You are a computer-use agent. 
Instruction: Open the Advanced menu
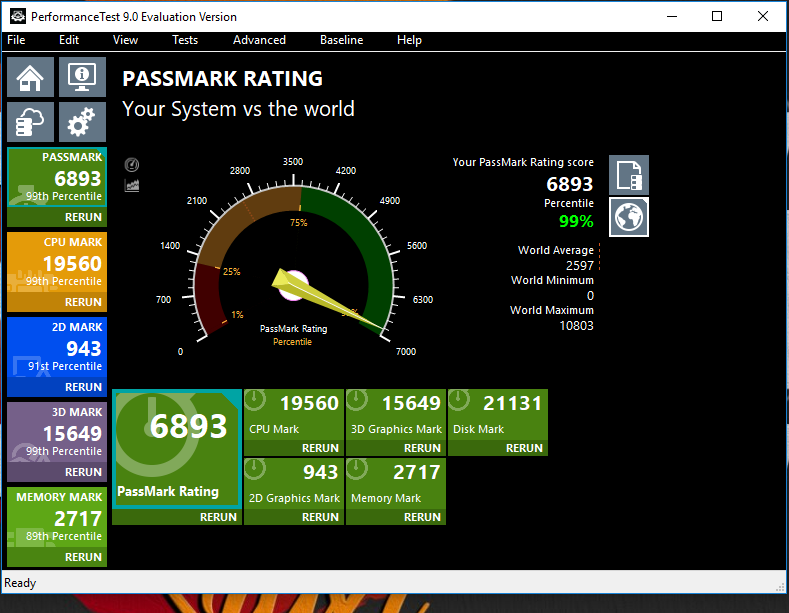[259, 40]
